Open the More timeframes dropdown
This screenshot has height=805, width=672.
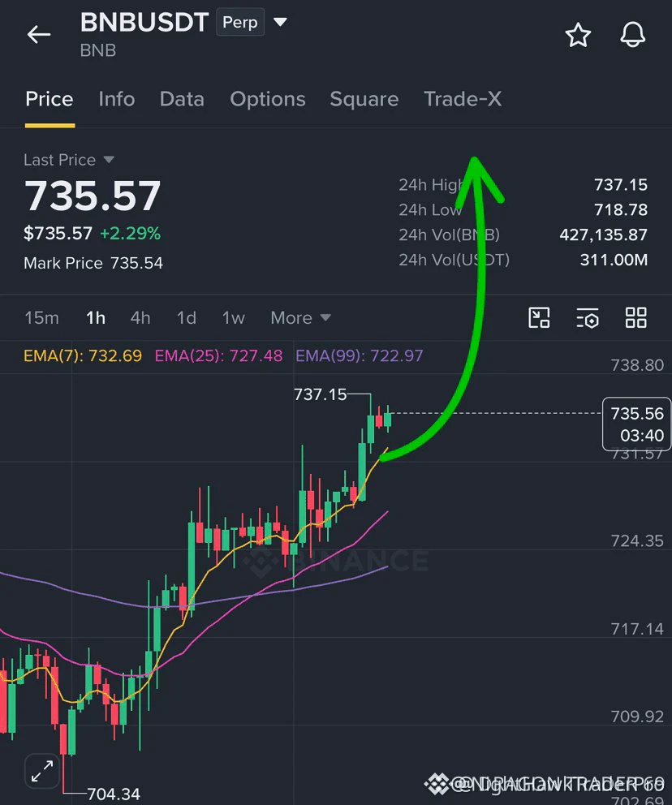click(300, 318)
